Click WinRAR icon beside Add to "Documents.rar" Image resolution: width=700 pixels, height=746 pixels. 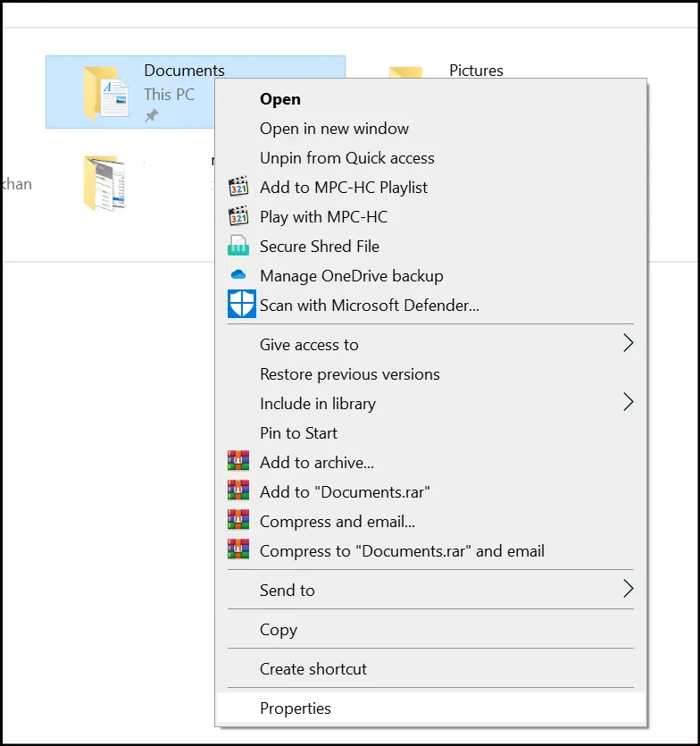pyautogui.click(x=238, y=490)
